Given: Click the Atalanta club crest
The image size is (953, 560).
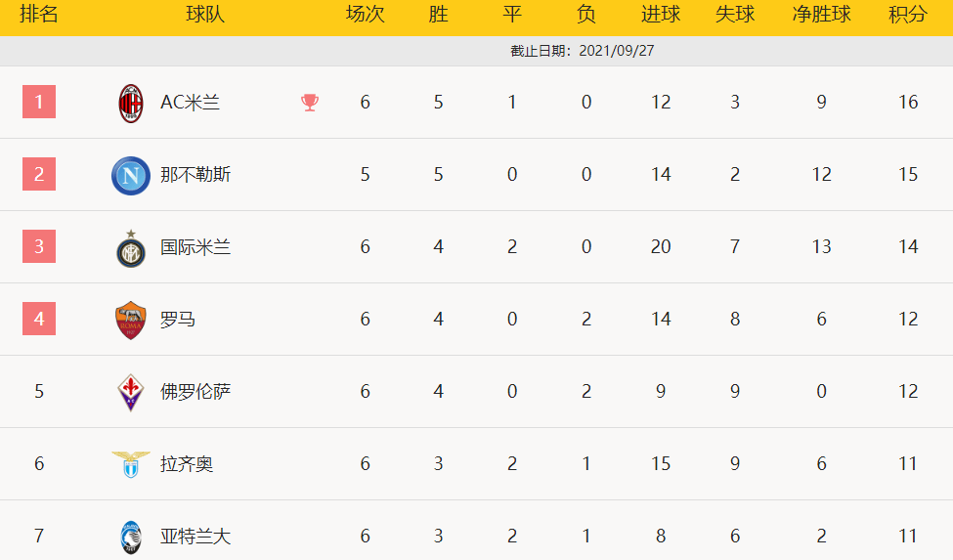Looking at the screenshot, I should [131, 537].
